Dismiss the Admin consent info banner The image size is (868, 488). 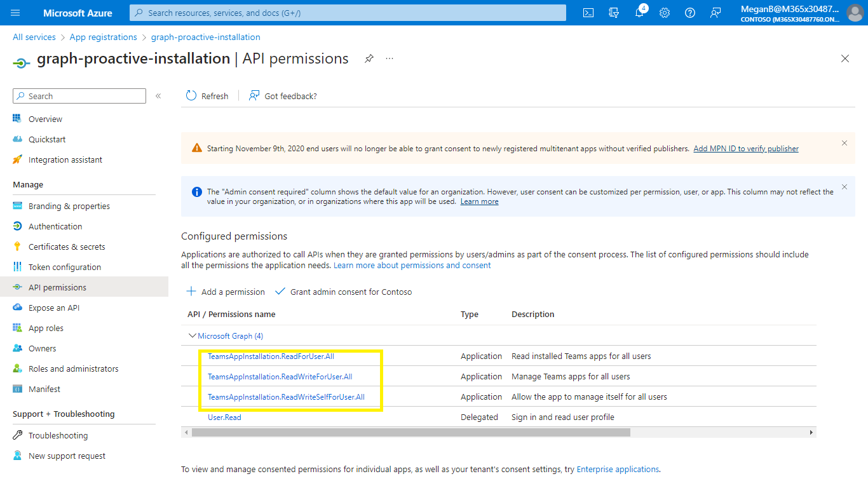844,187
